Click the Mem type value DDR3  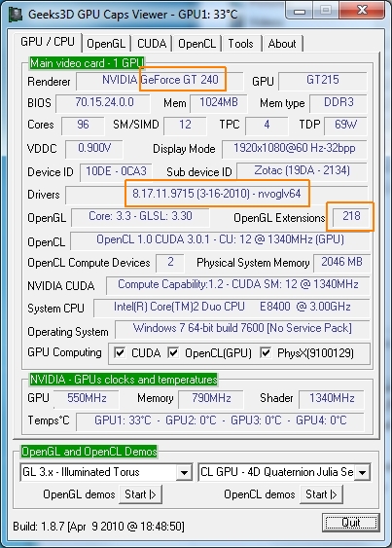coord(339,103)
